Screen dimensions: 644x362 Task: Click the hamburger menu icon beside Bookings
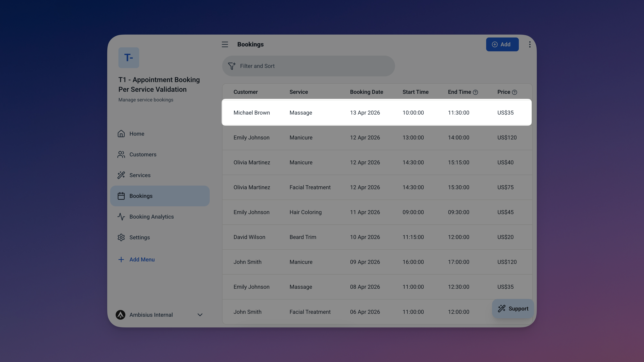pyautogui.click(x=225, y=44)
